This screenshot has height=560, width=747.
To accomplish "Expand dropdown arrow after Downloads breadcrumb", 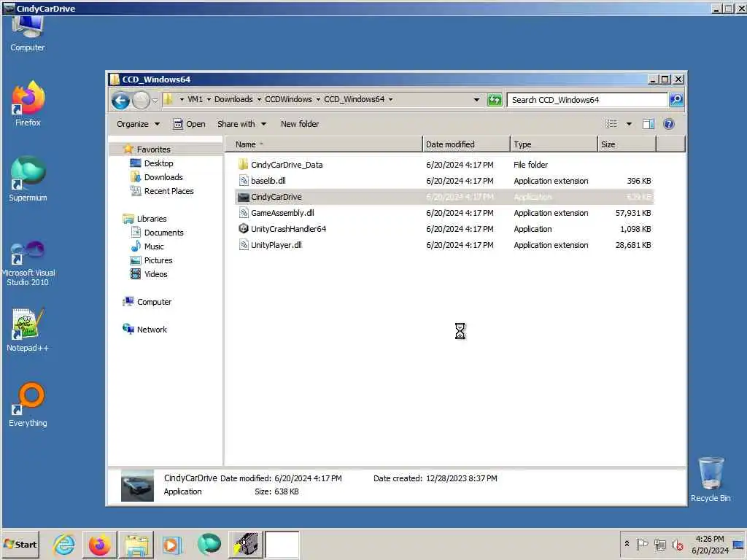I will tap(259, 99).
